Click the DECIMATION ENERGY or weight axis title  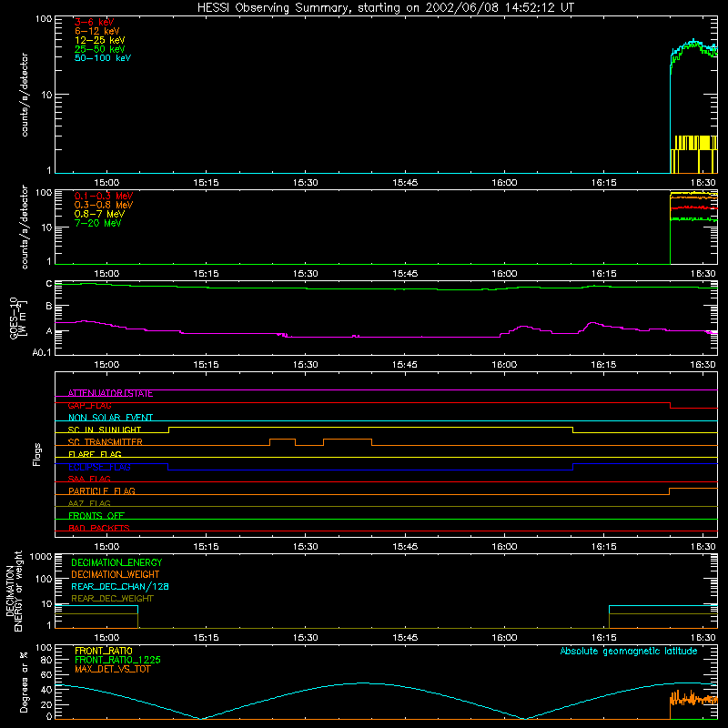click(x=15, y=591)
